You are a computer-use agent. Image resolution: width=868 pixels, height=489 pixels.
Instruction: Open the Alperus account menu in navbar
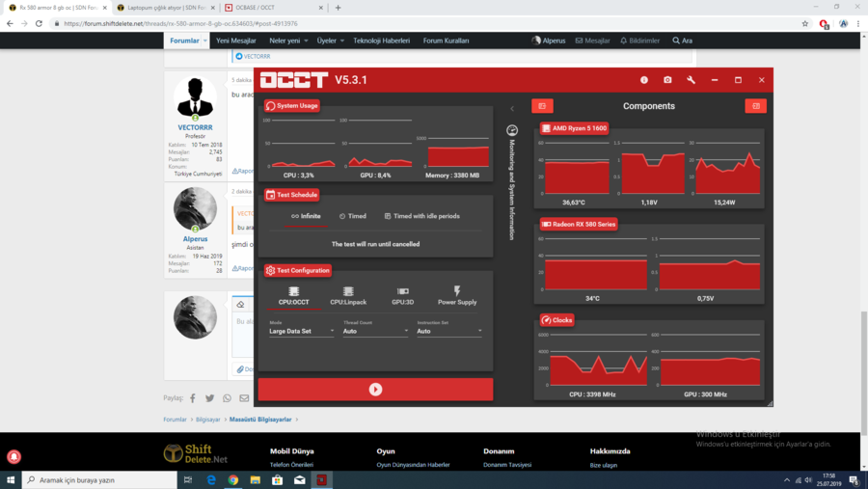click(549, 41)
